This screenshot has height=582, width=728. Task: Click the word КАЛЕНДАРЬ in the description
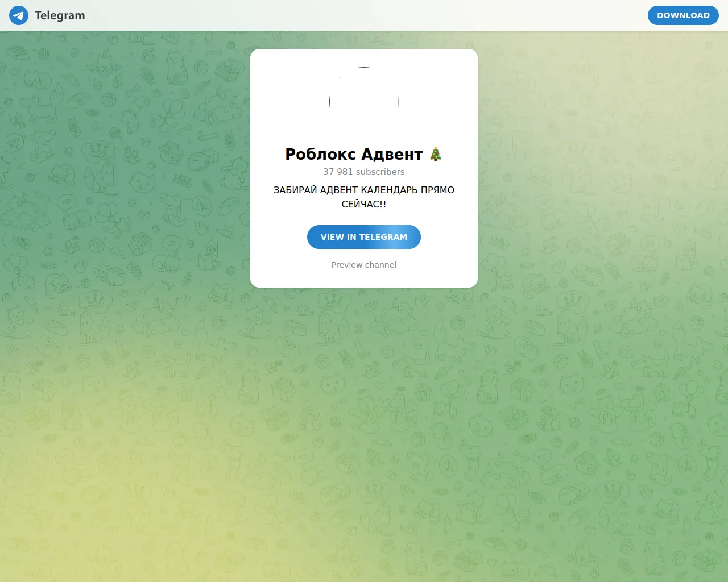coord(389,190)
